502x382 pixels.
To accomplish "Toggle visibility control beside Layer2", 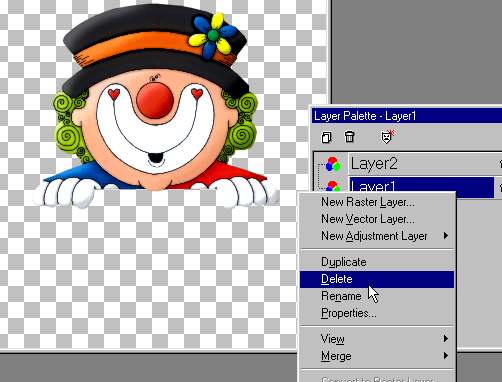I will [x=500, y=163].
